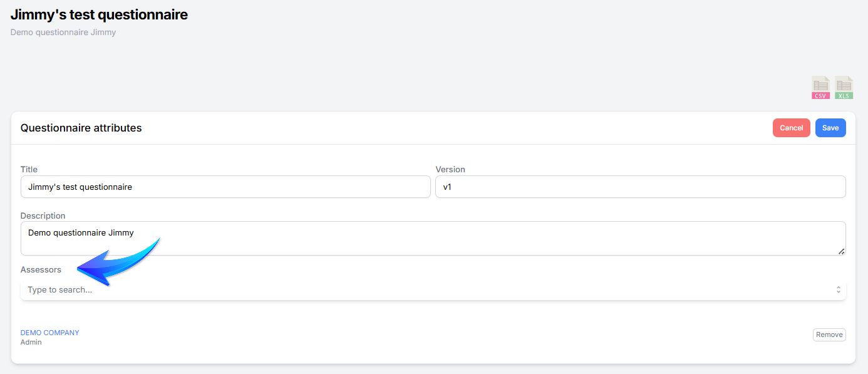Remove the Demo Company assessor
Viewport: 868px width, 374px height.
[x=829, y=335]
